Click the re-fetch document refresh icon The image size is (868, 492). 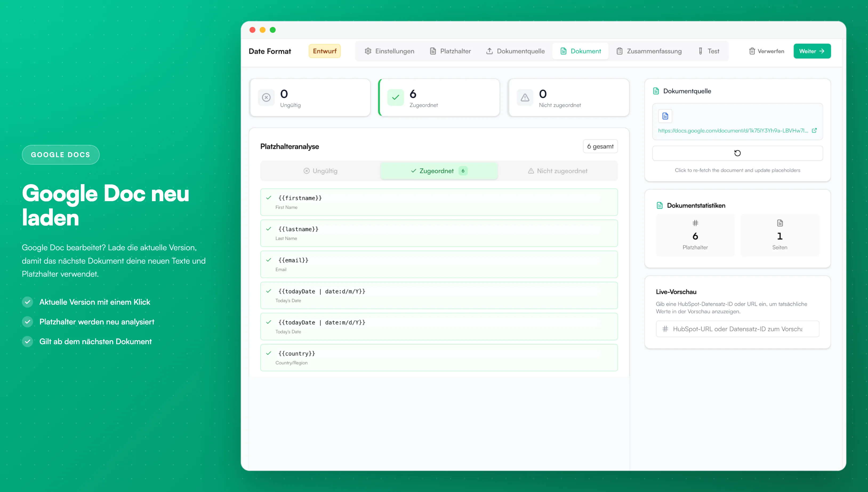pos(737,153)
